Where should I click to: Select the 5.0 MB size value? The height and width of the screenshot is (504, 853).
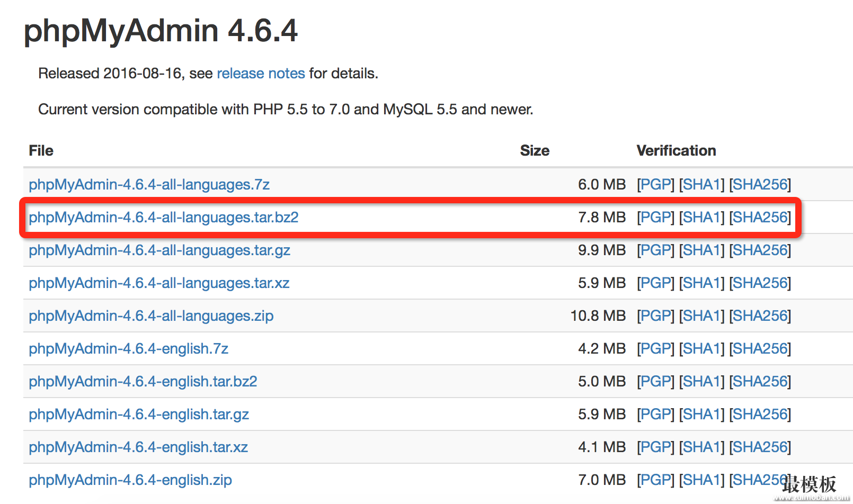click(x=602, y=381)
